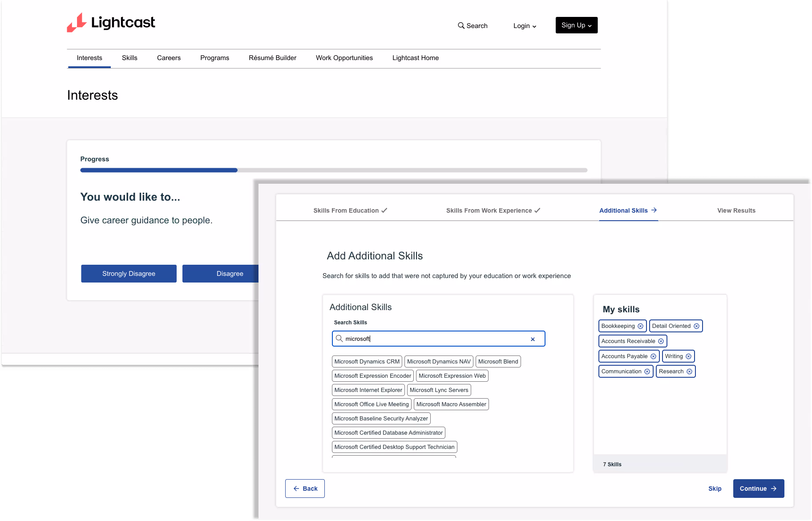Image resolution: width=812 pixels, height=521 pixels.
Task: Click 'Give career guidance to people.' statement
Action: click(146, 220)
